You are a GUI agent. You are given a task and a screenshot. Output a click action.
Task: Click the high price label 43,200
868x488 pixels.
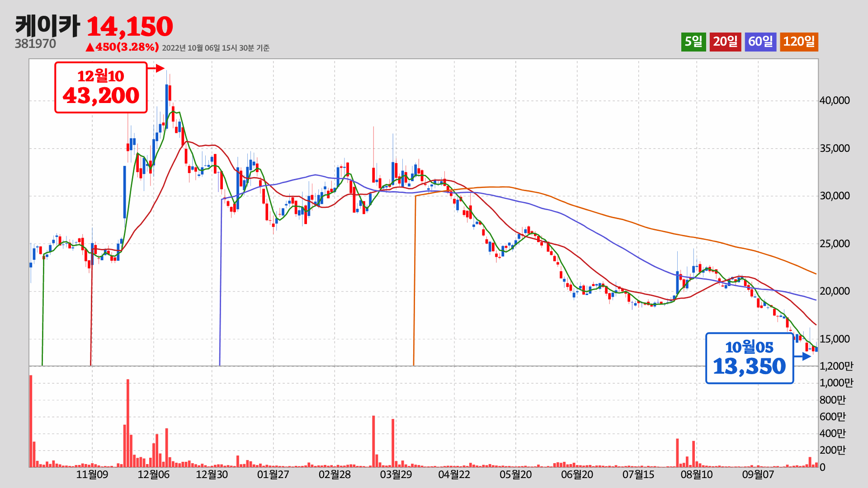[101, 96]
